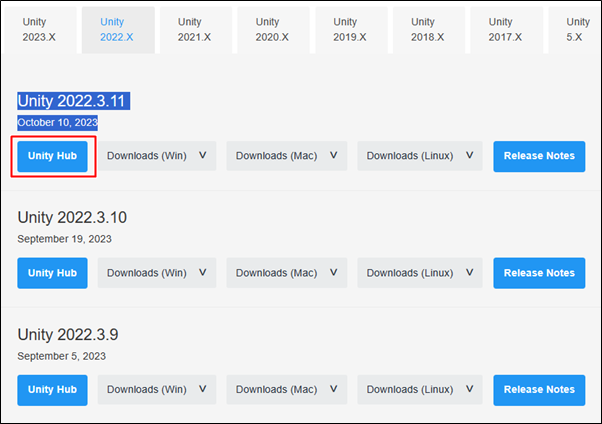Viewport: 602px width, 424px height.
Task: Go to the Unity 2020.X tab
Action: tap(273, 30)
